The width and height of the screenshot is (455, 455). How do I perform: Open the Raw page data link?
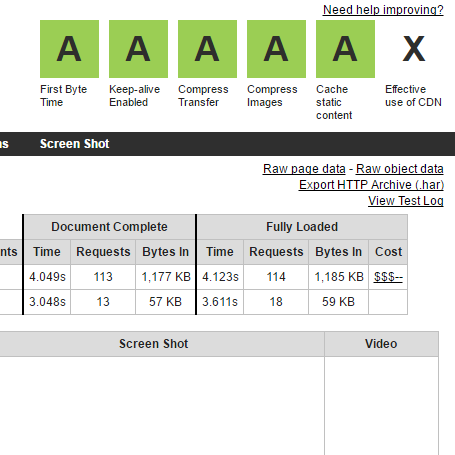pos(304,169)
